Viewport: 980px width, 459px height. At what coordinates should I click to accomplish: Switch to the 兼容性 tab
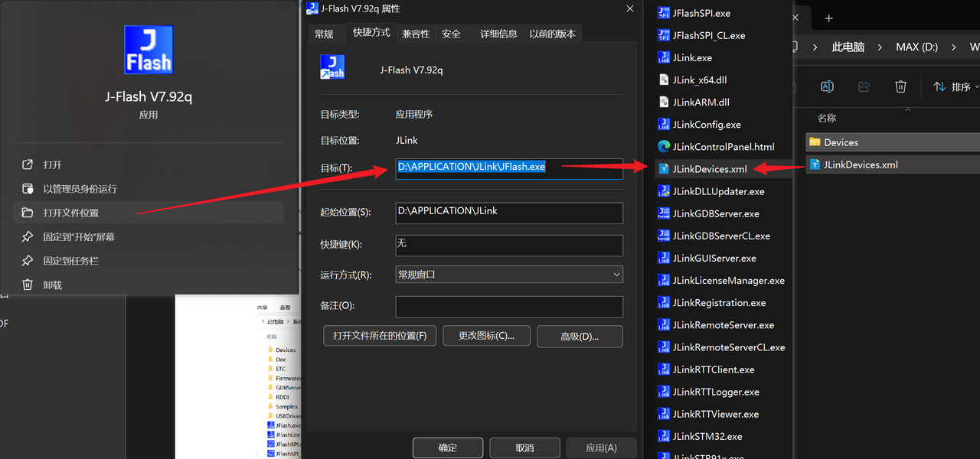[416, 33]
